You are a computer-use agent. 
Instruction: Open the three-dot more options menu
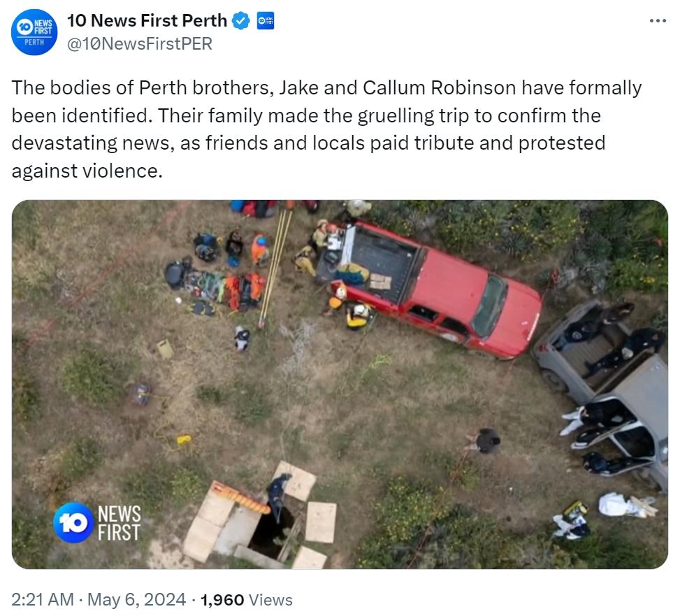tap(658, 20)
